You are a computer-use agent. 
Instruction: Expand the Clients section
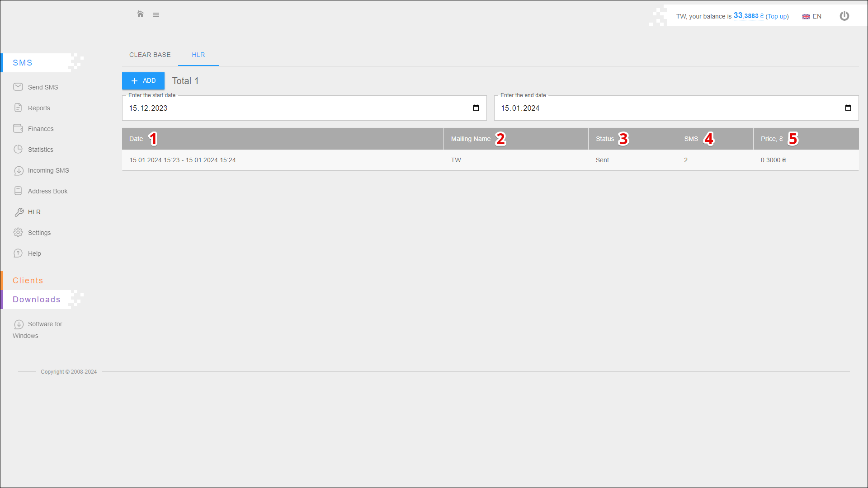[x=28, y=281]
